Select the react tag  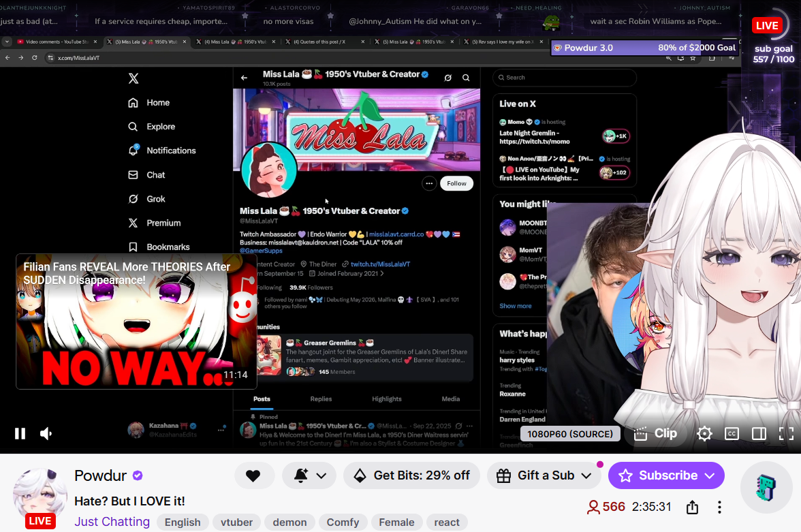tap(447, 522)
